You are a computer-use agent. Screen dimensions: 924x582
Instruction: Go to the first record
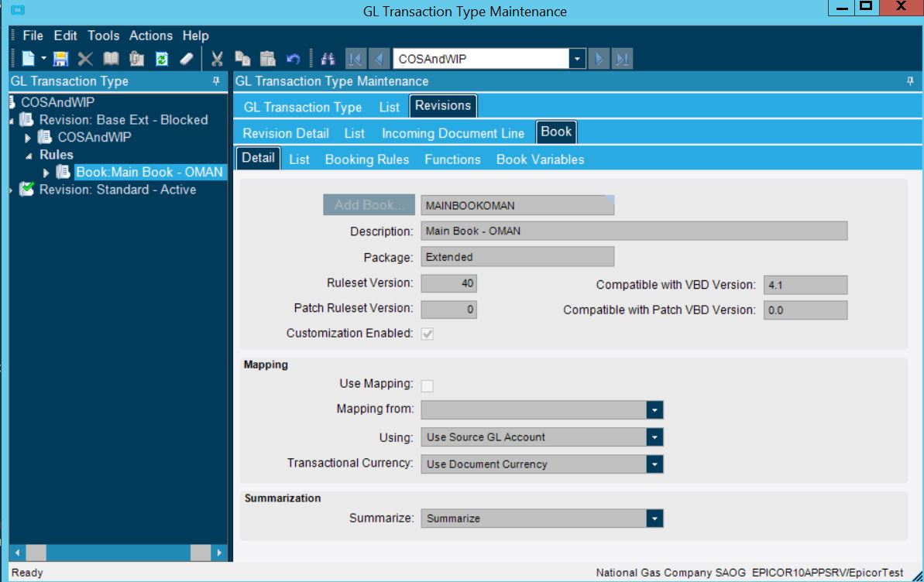click(x=356, y=58)
